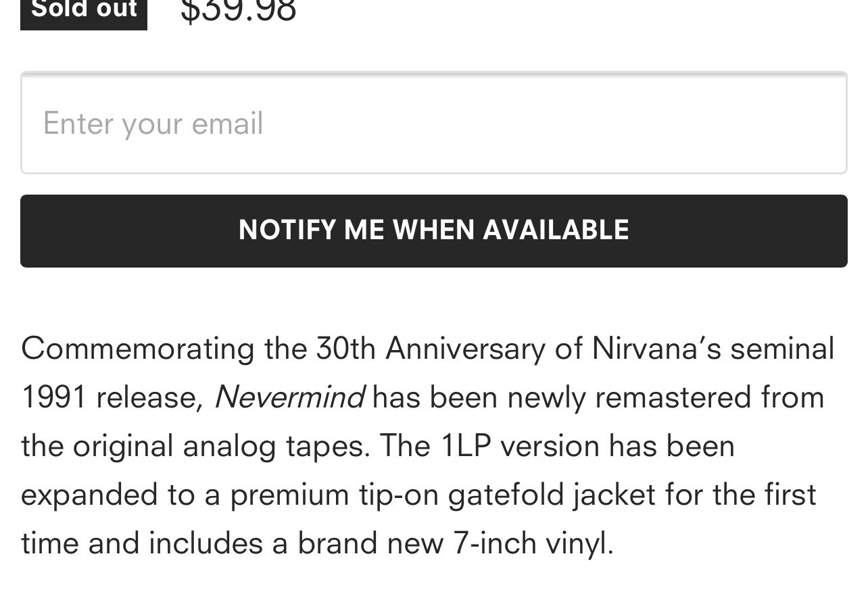
Task: Click the 1LP version text
Action: pos(520,446)
